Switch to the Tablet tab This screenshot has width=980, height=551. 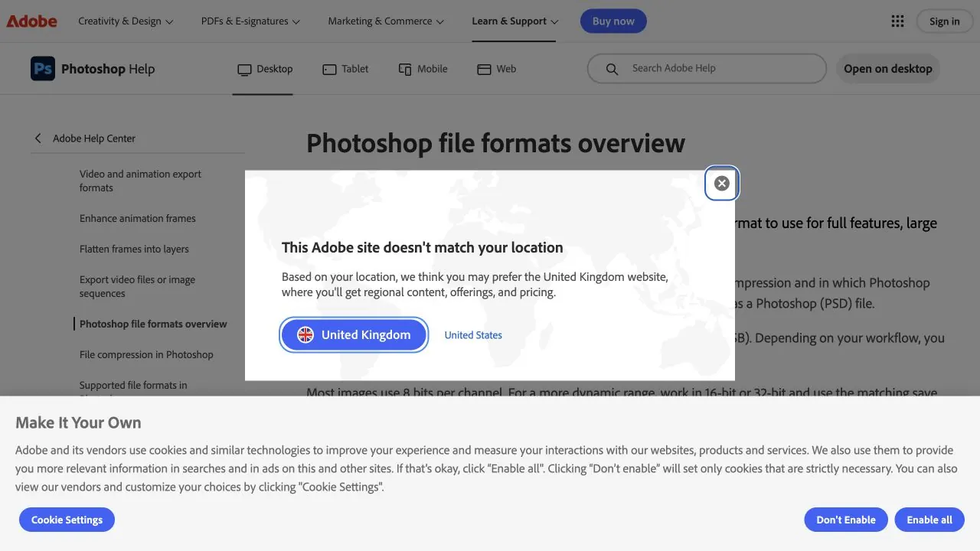tap(345, 69)
